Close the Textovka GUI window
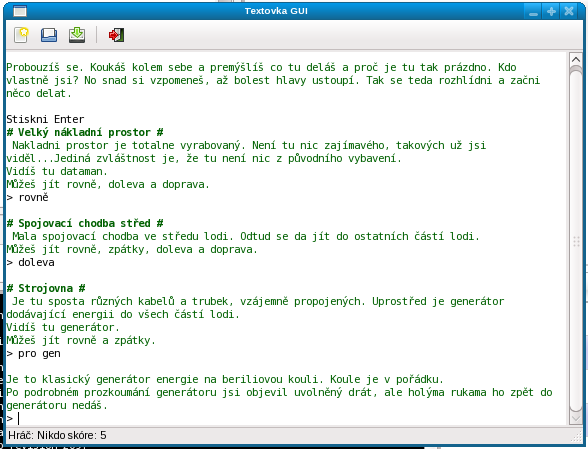This screenshot has height=449, width=588. [x=569, y=11]
